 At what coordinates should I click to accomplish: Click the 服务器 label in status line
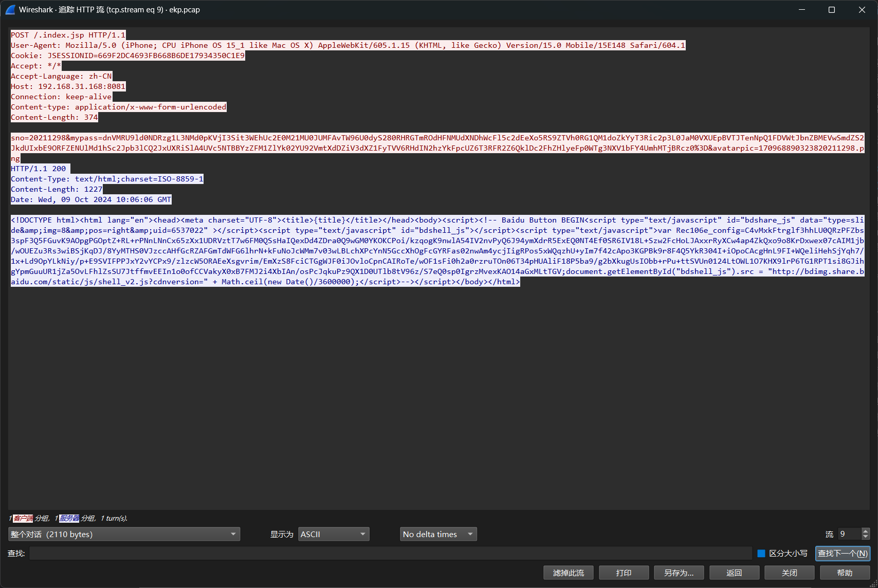[x=69, y=518]
